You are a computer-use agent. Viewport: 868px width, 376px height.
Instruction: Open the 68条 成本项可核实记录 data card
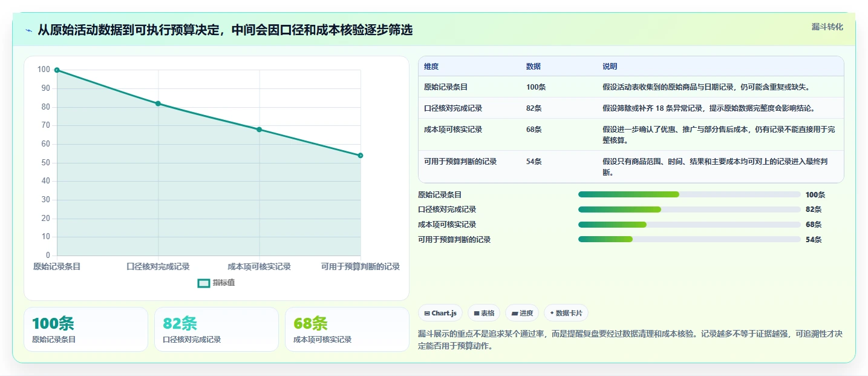347,329
